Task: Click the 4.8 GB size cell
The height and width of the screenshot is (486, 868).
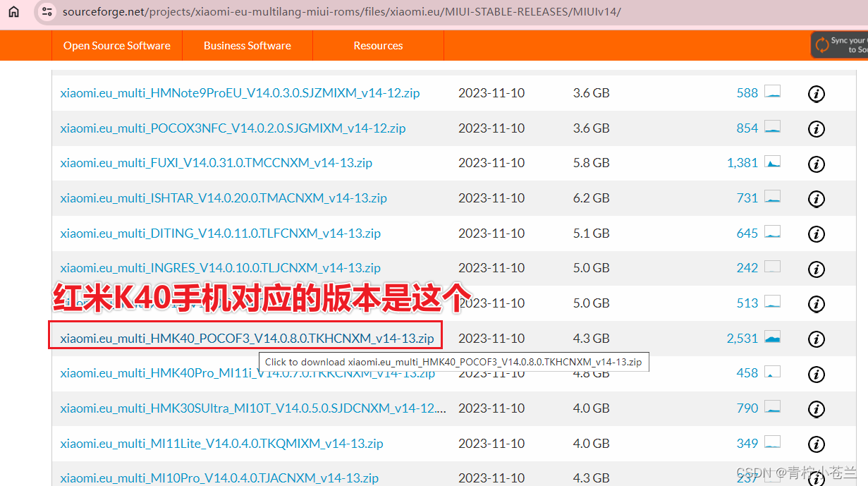Action: [x=591, y=373]
